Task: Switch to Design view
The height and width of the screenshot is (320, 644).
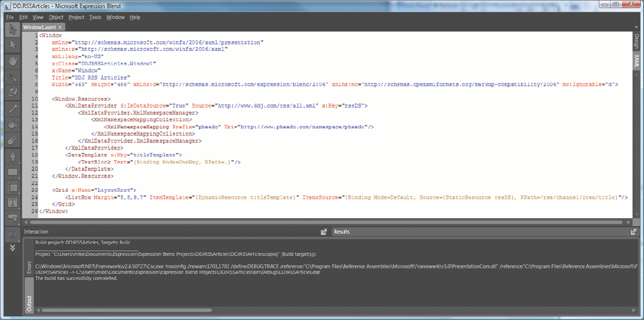Action: 636,42
